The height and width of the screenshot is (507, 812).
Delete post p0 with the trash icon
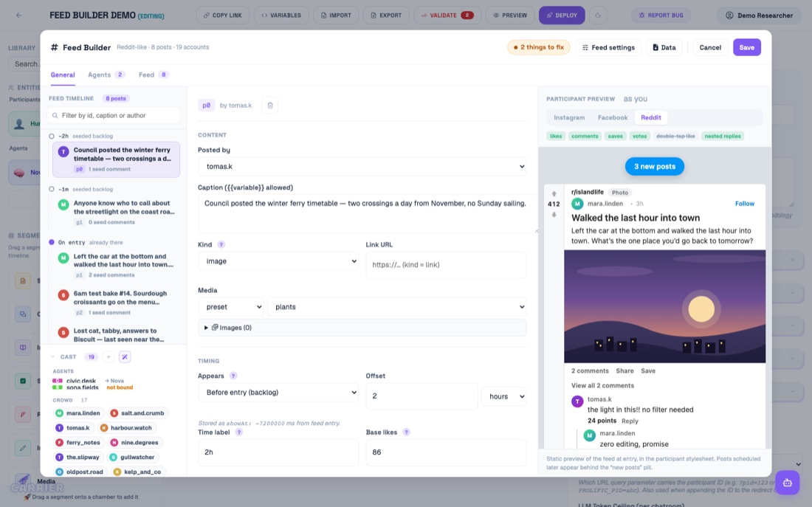tap(269, 105)
